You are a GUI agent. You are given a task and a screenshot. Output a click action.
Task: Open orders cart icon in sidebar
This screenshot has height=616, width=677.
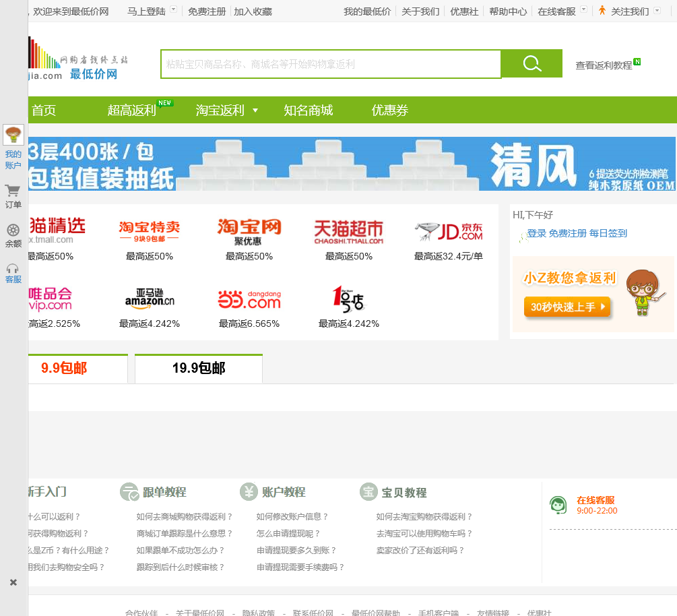(x=13, y=191)
